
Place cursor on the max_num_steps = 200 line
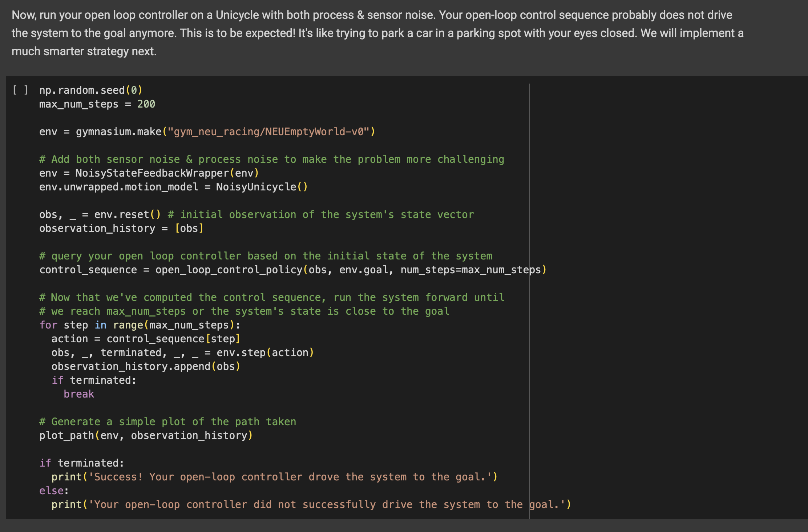click(x=97, y=104)
